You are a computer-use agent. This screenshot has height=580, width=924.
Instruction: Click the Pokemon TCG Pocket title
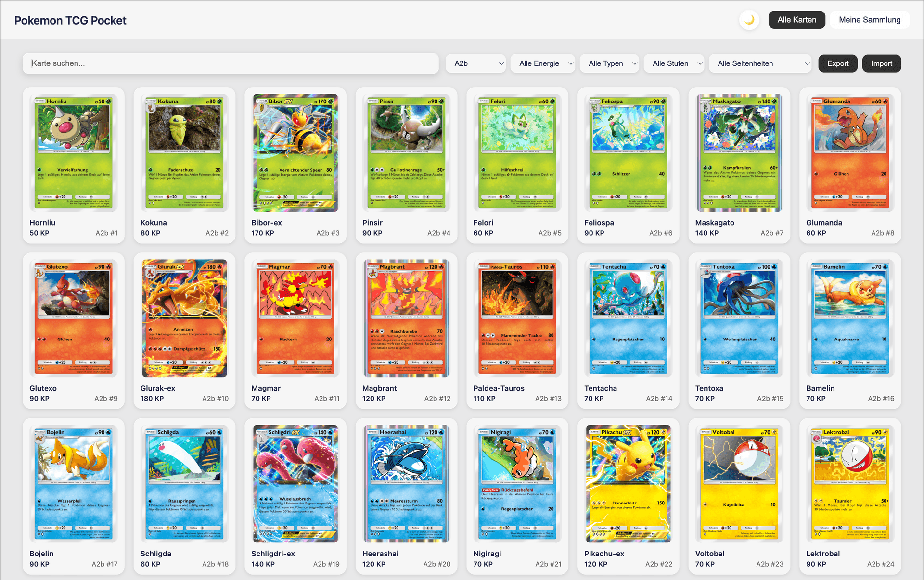pyautogui.click(x=70, y=20)
